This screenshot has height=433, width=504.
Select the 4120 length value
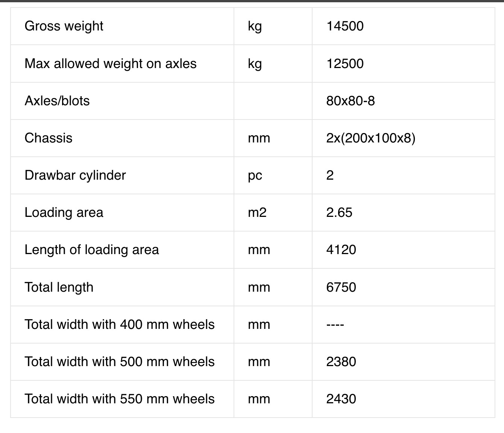pos(341,250)
